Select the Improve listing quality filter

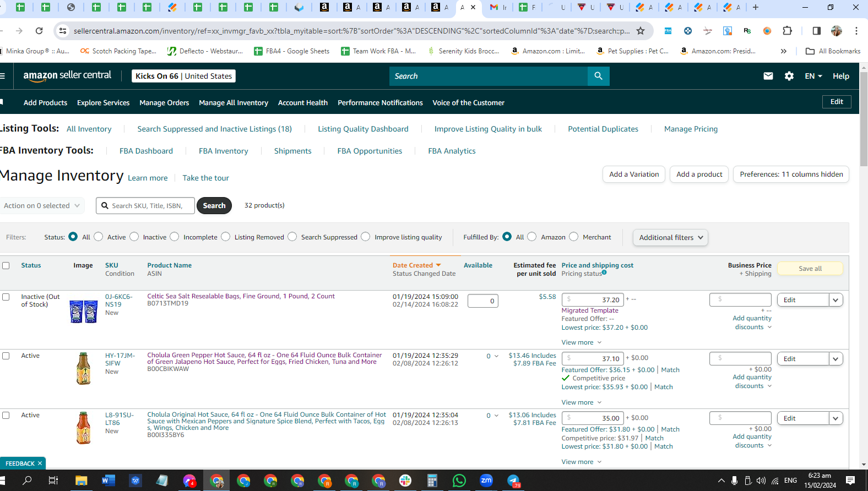click(366, 237)
